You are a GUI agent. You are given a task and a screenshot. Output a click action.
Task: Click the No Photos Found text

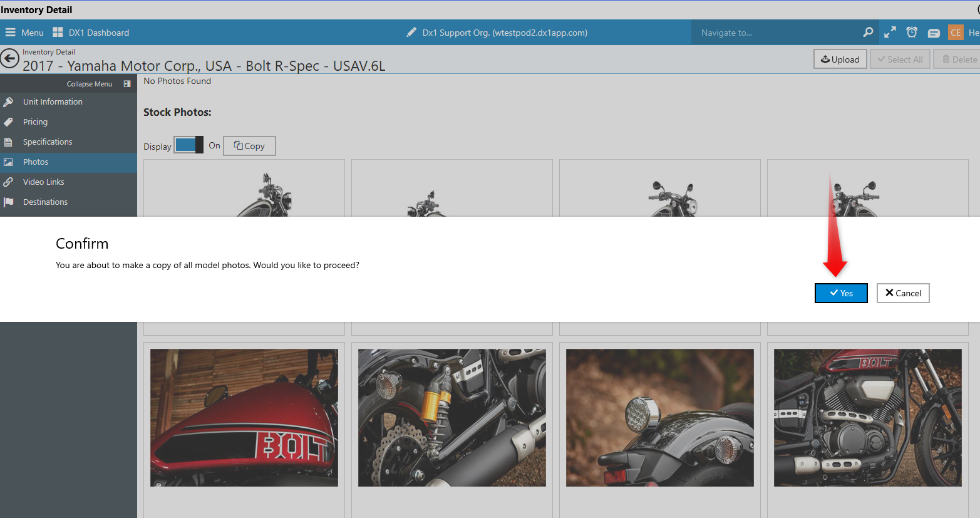[x=177, y=81]
